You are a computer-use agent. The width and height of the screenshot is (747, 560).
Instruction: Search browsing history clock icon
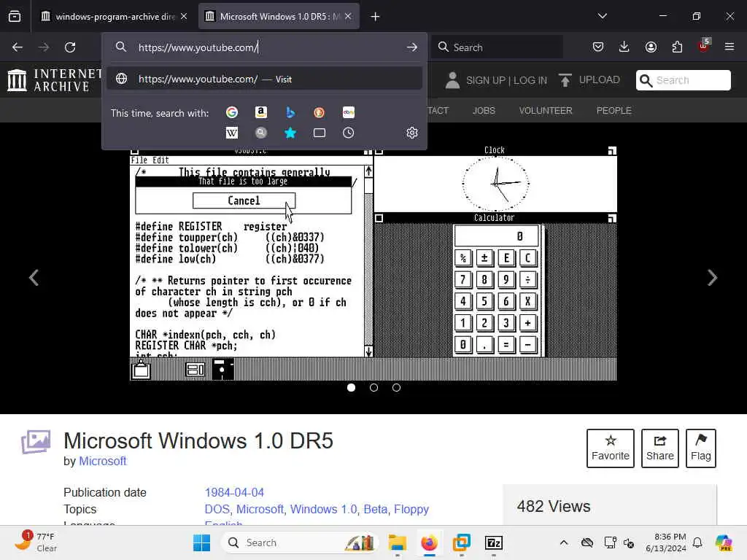click(348, 133)
